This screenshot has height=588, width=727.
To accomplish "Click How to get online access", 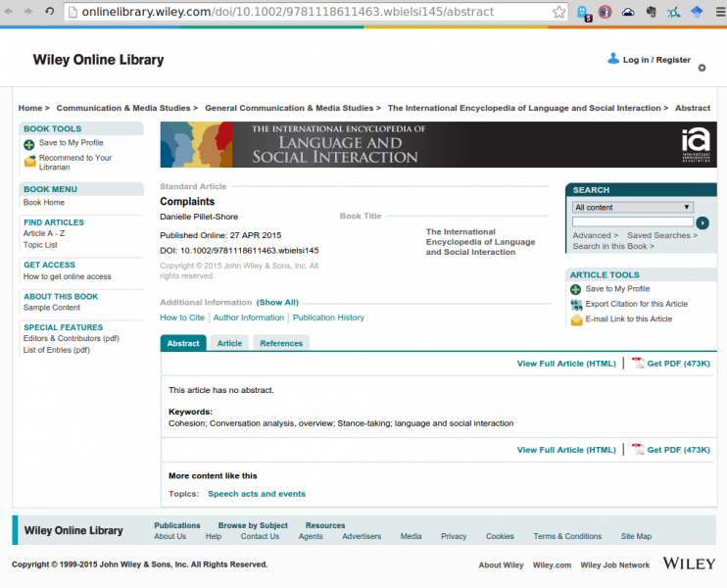I will pyautogui.click(x=68, y=276).
